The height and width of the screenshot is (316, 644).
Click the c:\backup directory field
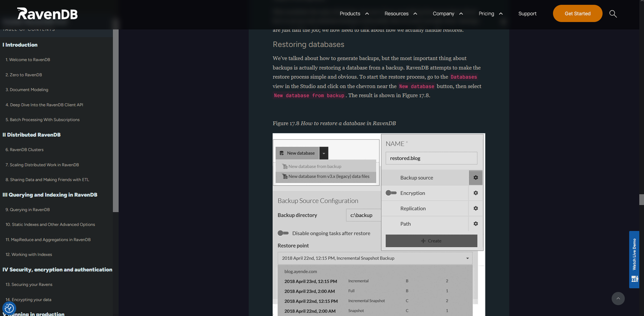coord(363,215)
